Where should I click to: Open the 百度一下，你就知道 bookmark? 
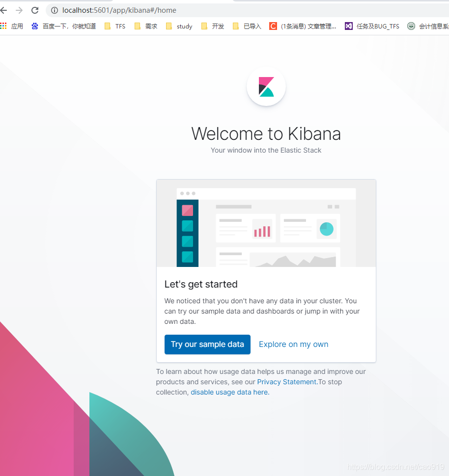(x=63, y=26)
